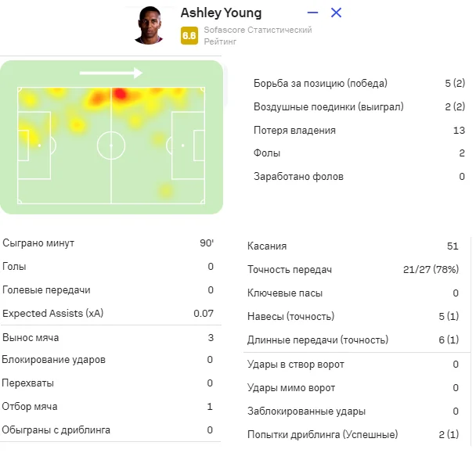Click the center circle of the pitch heatmap
The width and height of the screenshot is (476, 460).
click(111, 146)
